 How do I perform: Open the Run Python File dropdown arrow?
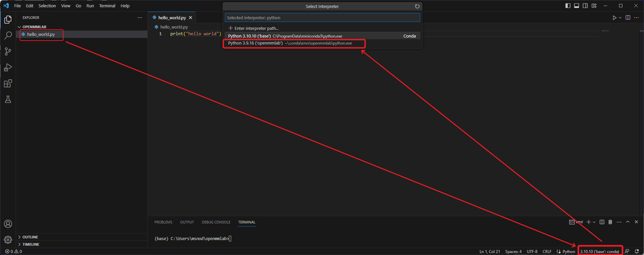620,18
